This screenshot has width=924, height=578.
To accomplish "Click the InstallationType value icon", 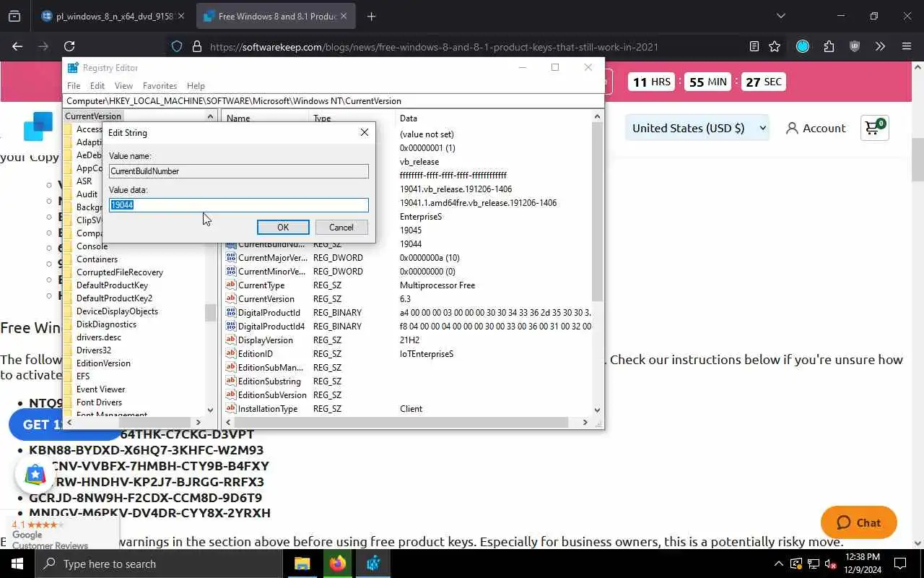I will click(x=231, y=409).
